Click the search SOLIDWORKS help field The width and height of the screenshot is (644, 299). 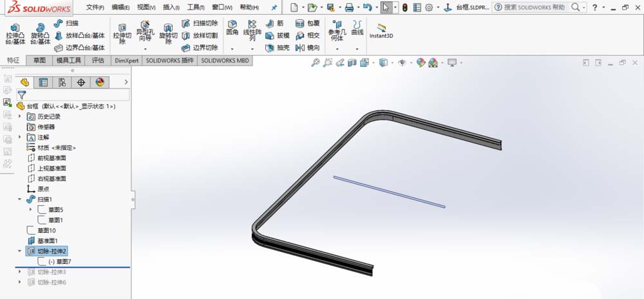pos(535,7)
